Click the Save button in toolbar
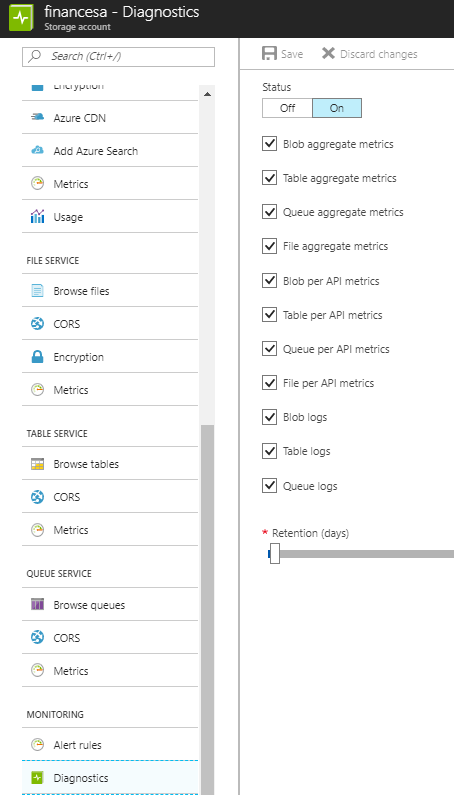 coord(283,54)
